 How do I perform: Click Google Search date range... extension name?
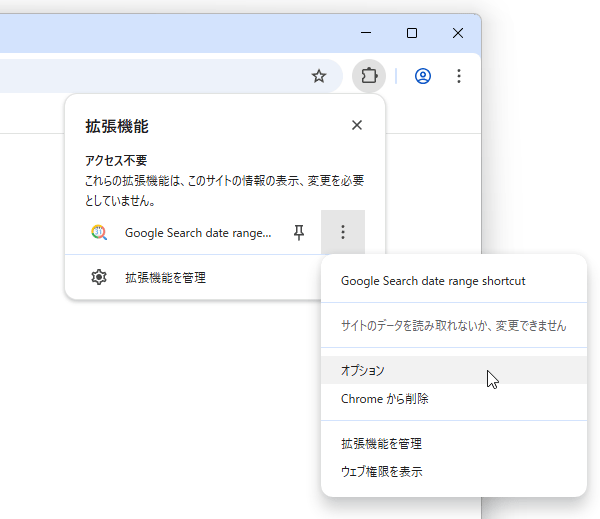pos(198,233)
